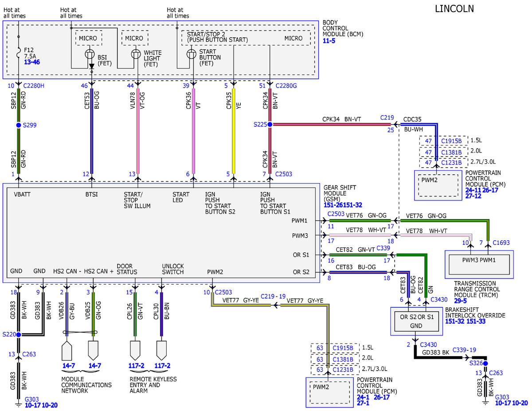Open page link 27-12 for the PCM

pyautogui.click(x=473, y=196)
